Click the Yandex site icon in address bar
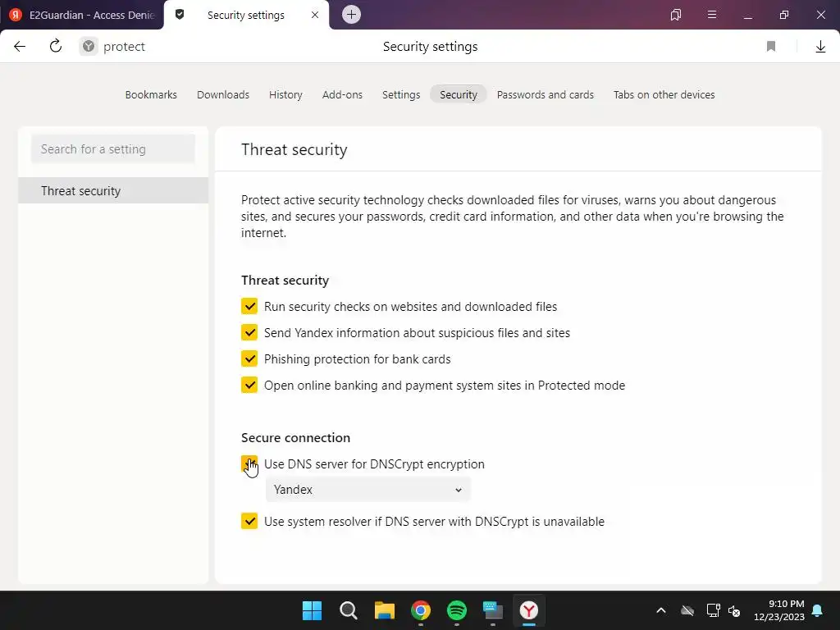 point(89,47)
